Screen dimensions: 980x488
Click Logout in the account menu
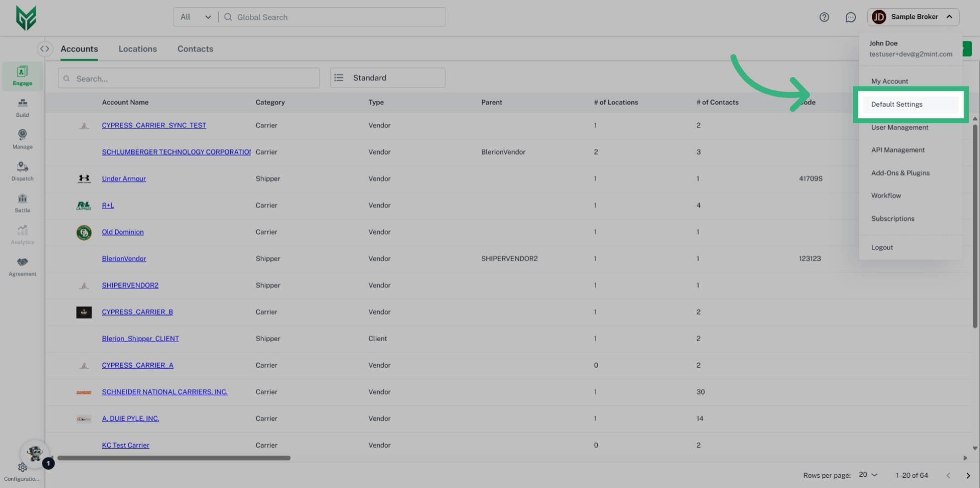tap(882, 247)
